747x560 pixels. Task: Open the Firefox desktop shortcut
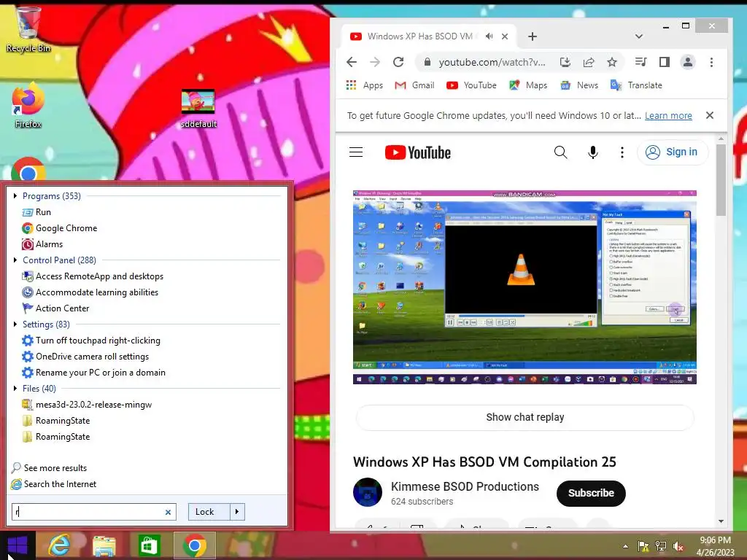(28, 106)
